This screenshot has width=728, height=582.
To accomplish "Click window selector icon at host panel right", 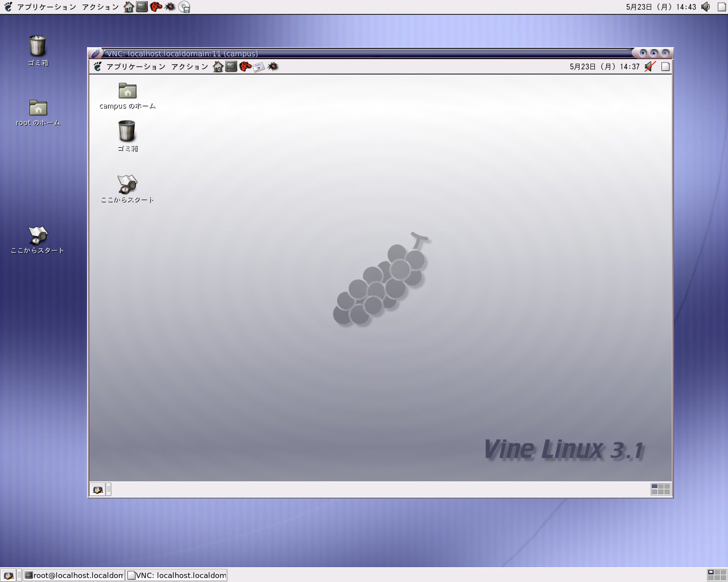I will (x=722, y=7).
